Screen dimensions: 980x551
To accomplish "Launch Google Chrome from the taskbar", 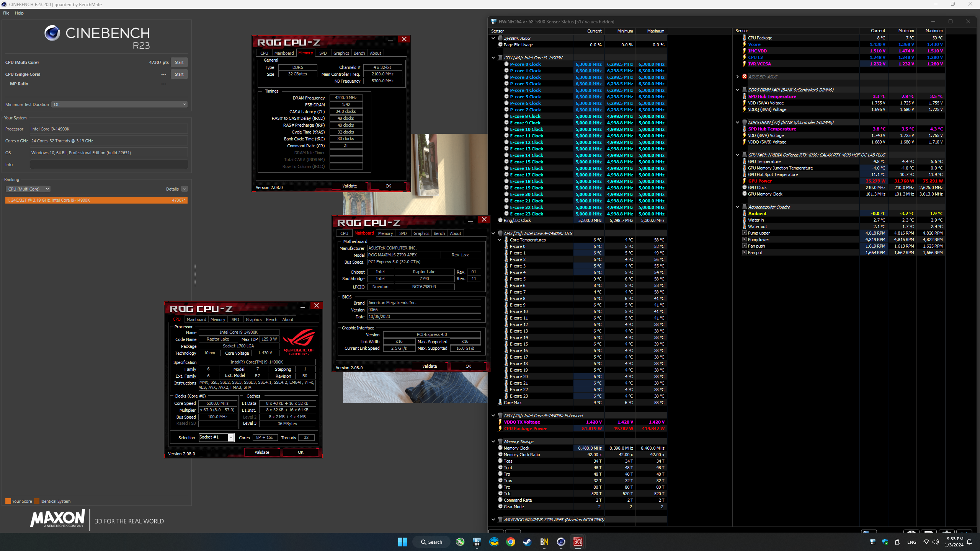I will tap(510, 542).
